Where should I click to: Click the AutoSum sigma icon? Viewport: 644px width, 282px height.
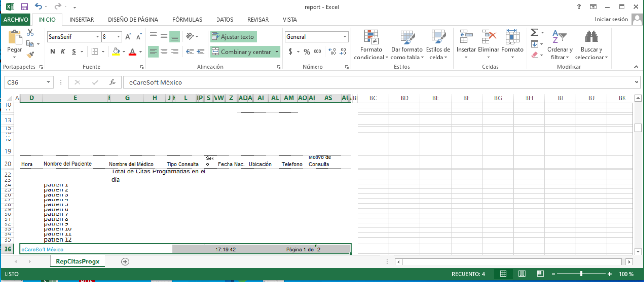click(x=534, y=32)
